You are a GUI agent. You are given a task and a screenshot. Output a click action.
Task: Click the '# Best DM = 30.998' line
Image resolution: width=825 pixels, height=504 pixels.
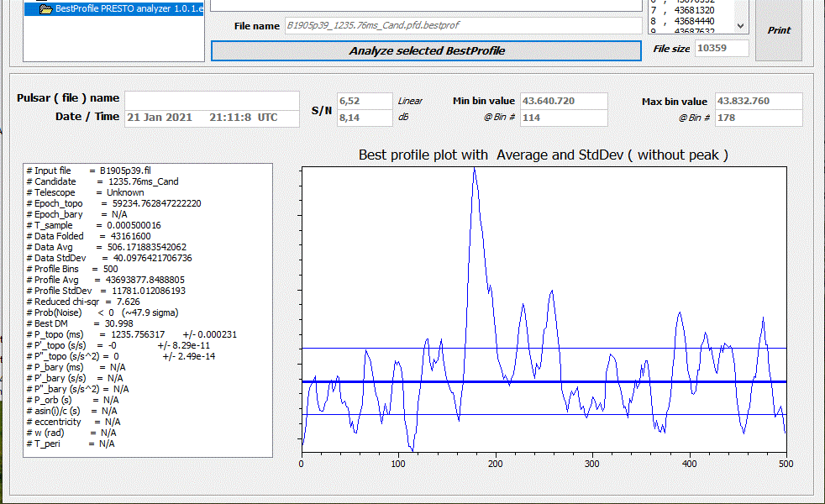pos(80,323)
